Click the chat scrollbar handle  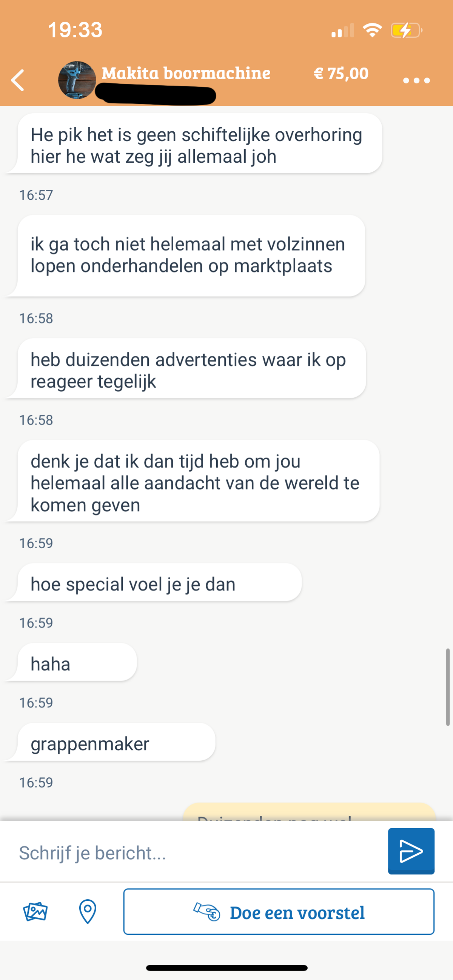(448, 687)
